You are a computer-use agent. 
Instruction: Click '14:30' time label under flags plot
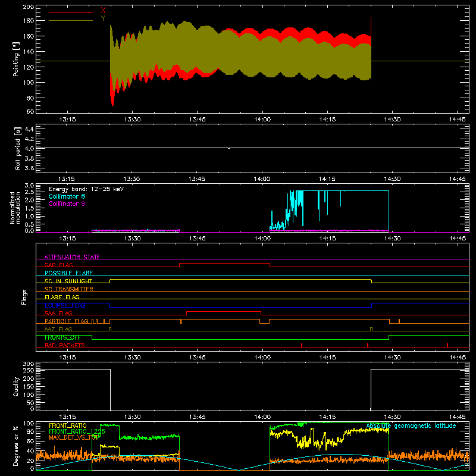[x=392, y=358]
